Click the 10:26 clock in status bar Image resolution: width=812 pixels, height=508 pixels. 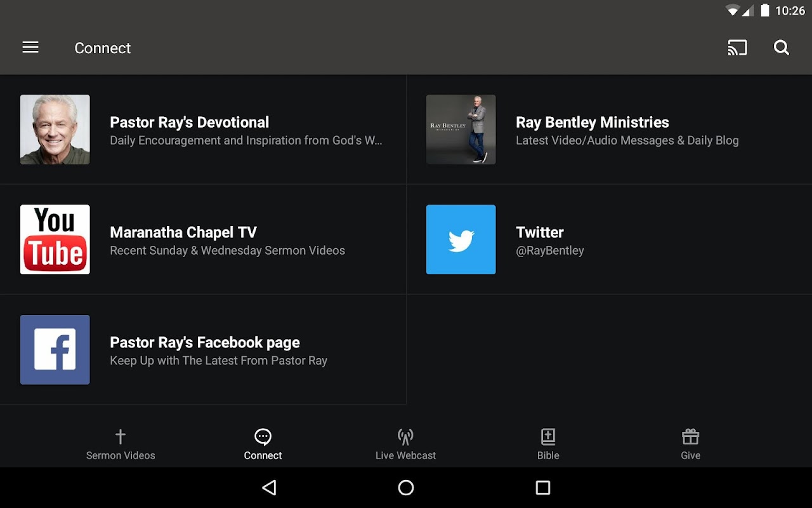click(x=790, y=10)
